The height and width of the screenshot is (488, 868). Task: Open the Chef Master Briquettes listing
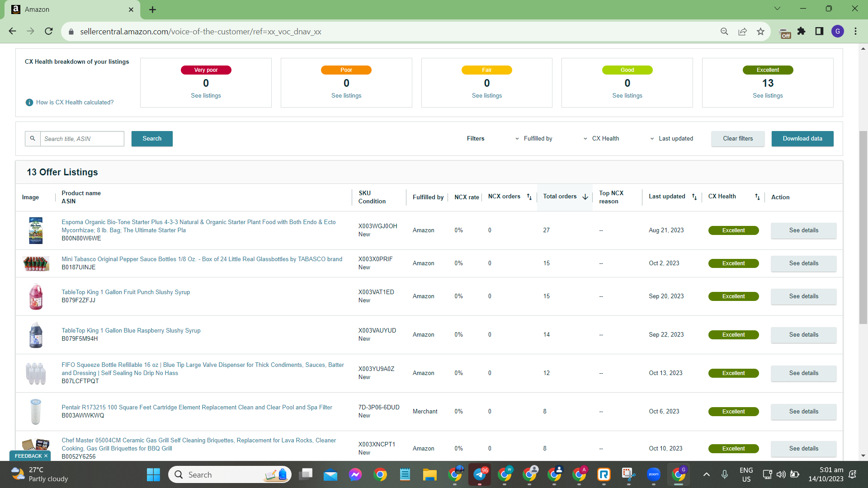[x=199, y=445]
